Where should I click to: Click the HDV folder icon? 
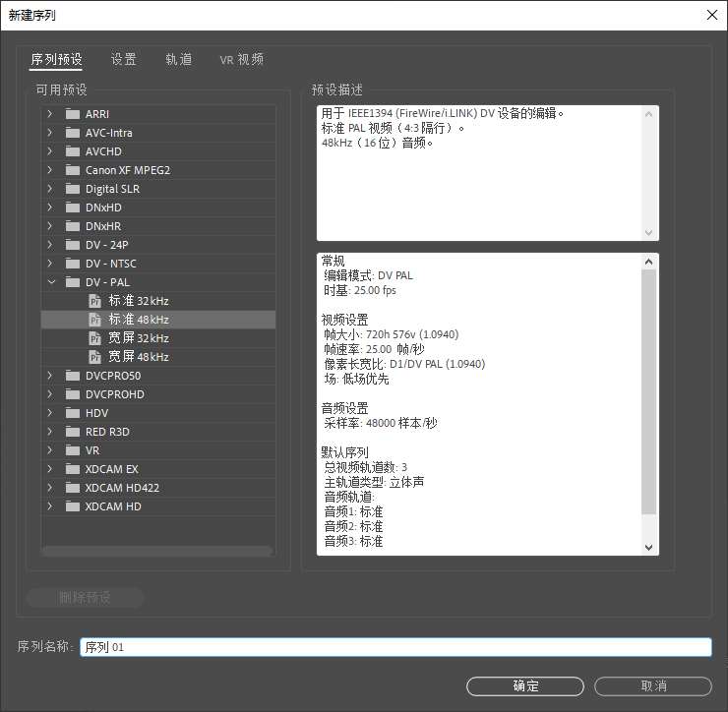coord(73,413)
